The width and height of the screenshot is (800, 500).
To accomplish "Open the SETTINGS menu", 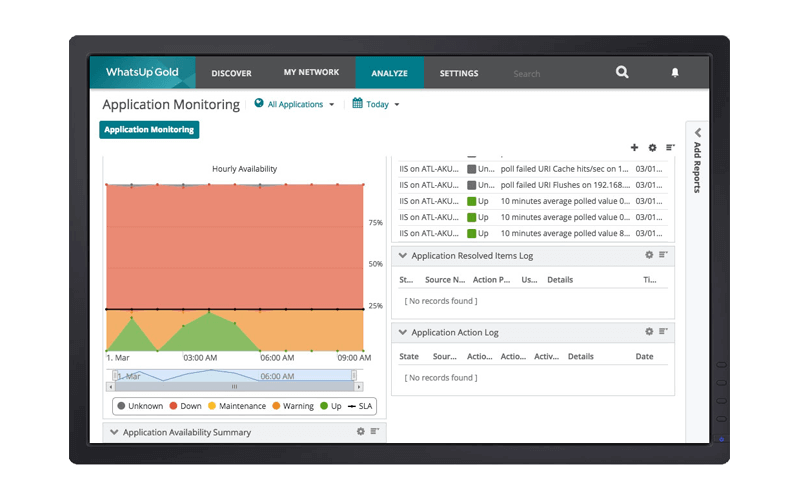I will 459,73.
